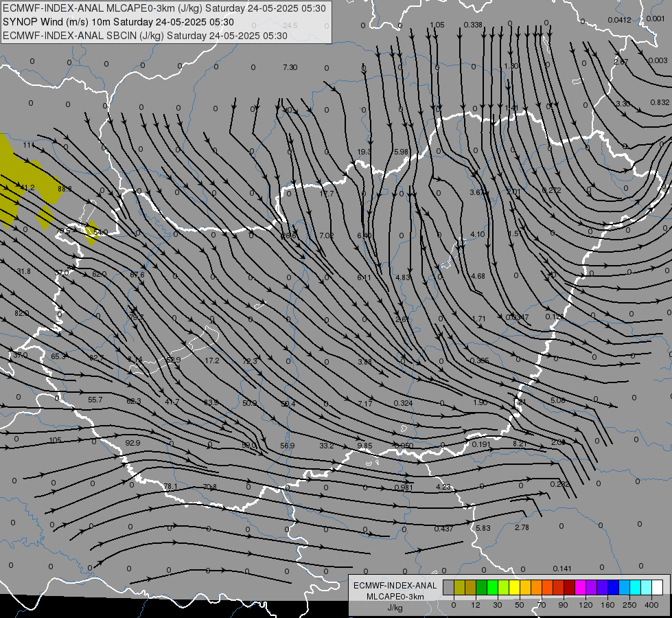Click the map value 7.30
The height and width of the screenshot is (618, 672).
[290, 67]
